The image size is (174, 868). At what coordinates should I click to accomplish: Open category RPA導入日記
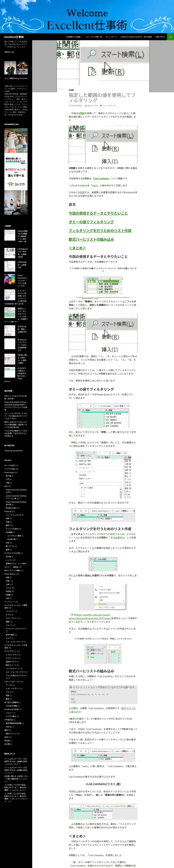pyautogui.click(x=11, y=508)
